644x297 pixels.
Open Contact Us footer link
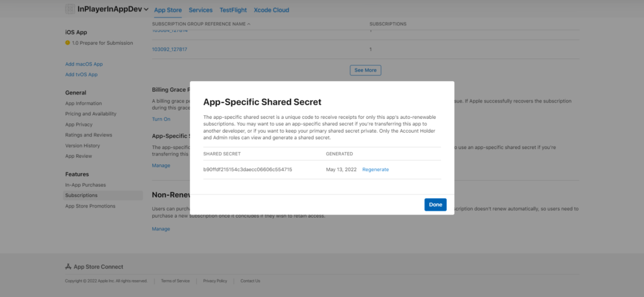(250, 281)
